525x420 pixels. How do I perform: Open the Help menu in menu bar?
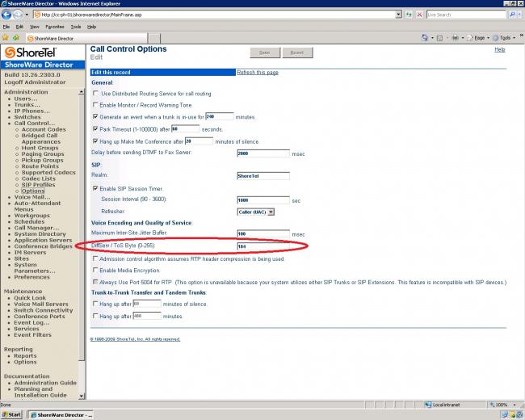pyautogui.click(x=91, y=27)
